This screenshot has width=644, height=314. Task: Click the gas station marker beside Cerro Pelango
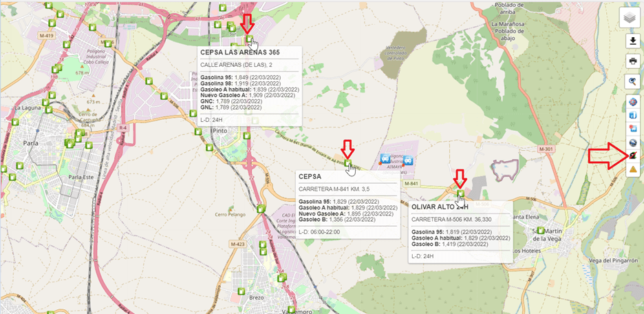pos(260,209)
